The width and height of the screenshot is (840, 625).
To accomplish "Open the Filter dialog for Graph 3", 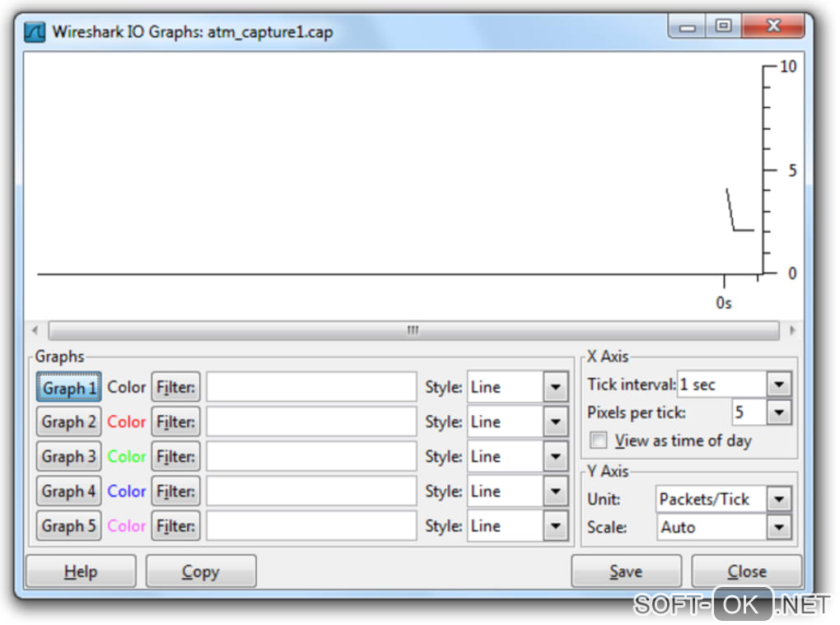I will (175, 457).
